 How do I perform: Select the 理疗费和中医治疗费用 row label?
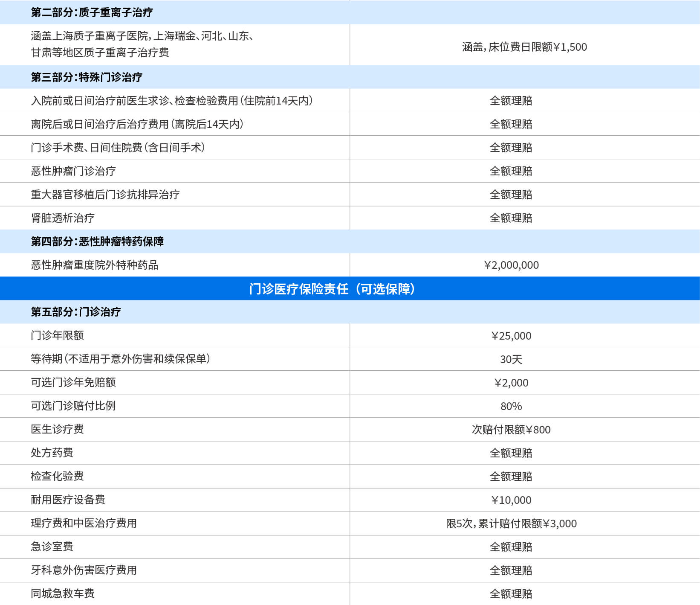(84, 523)
